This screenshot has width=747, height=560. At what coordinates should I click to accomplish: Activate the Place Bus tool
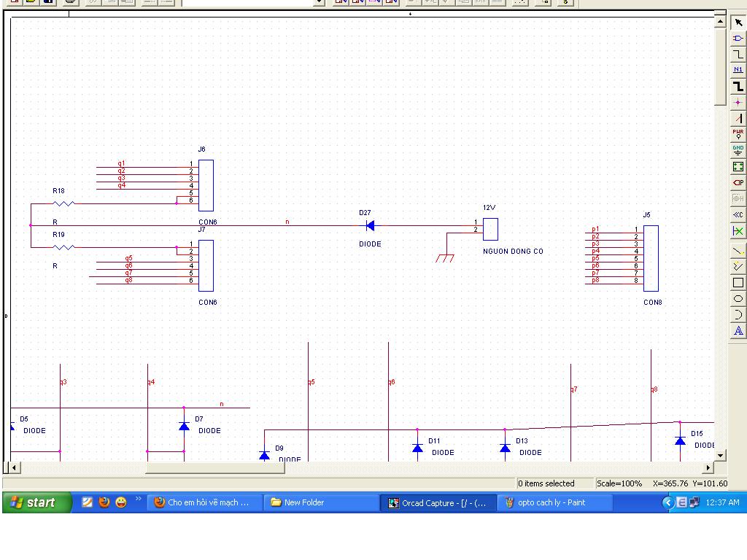click(738, 86)
